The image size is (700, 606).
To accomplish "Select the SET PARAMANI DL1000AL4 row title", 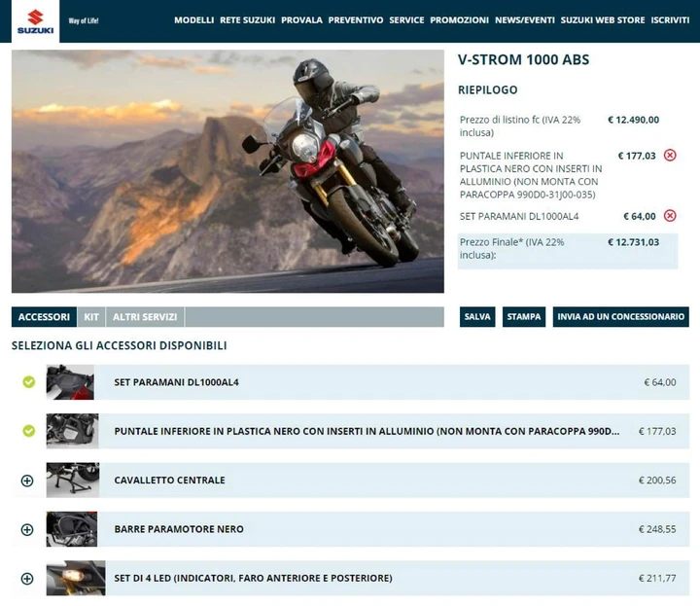I will click(176, 382).
